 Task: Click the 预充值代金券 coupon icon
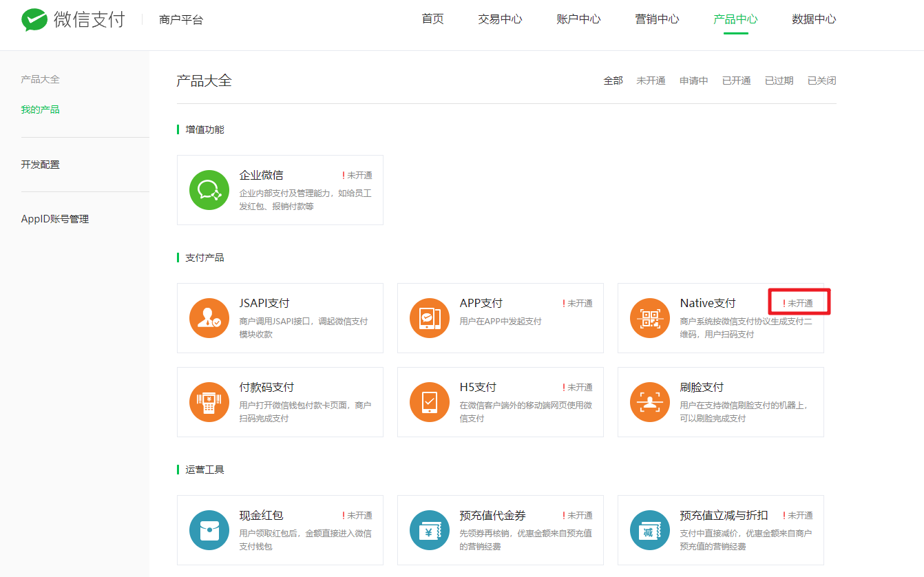point(430,530)
